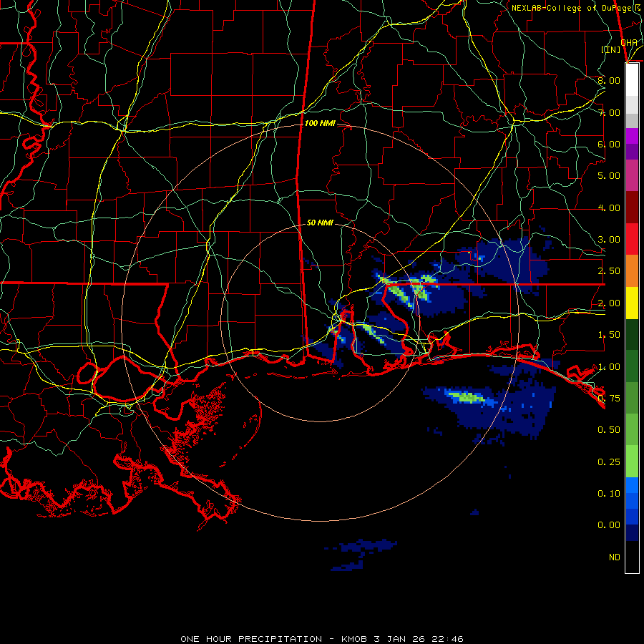Click the OHA product label

pos(629,43)
